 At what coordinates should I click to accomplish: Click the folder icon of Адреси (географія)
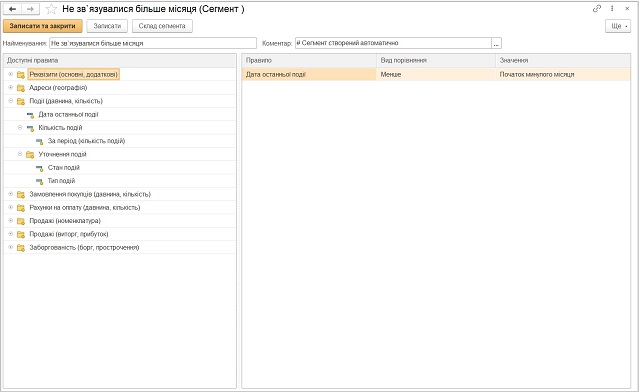point(21,88)
